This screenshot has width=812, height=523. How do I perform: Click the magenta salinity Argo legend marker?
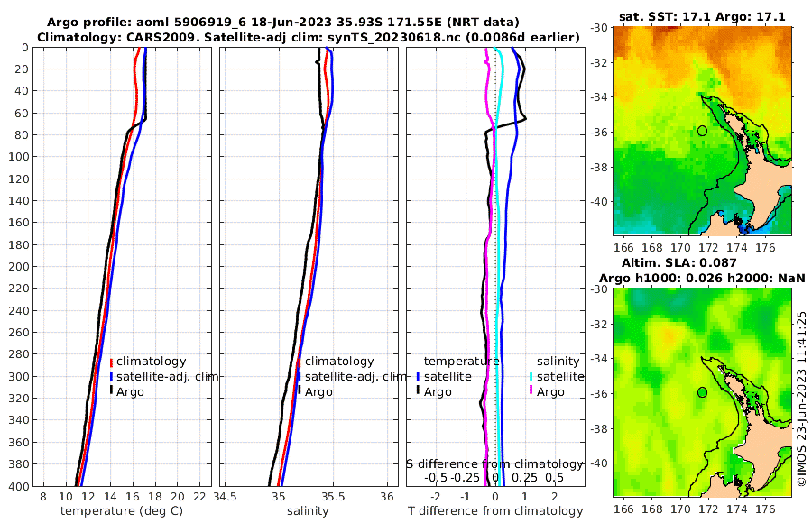point(531,390)
